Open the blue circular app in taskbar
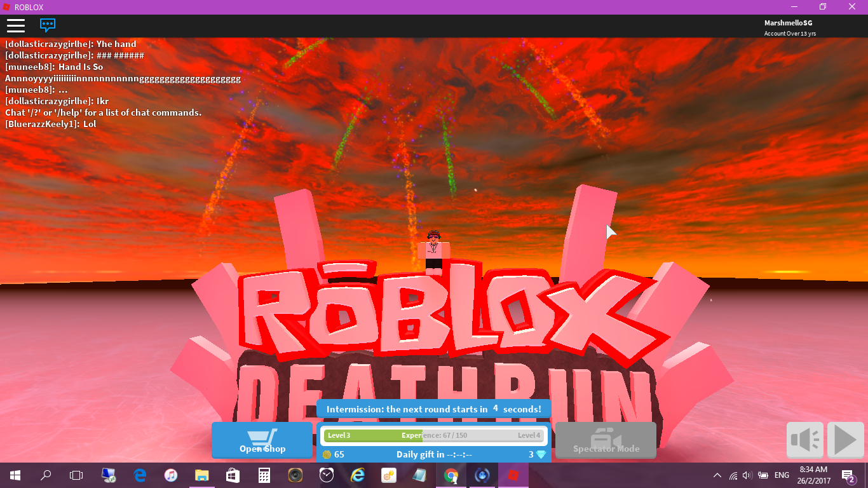868x488 pixels. click(x=482, y=475)
